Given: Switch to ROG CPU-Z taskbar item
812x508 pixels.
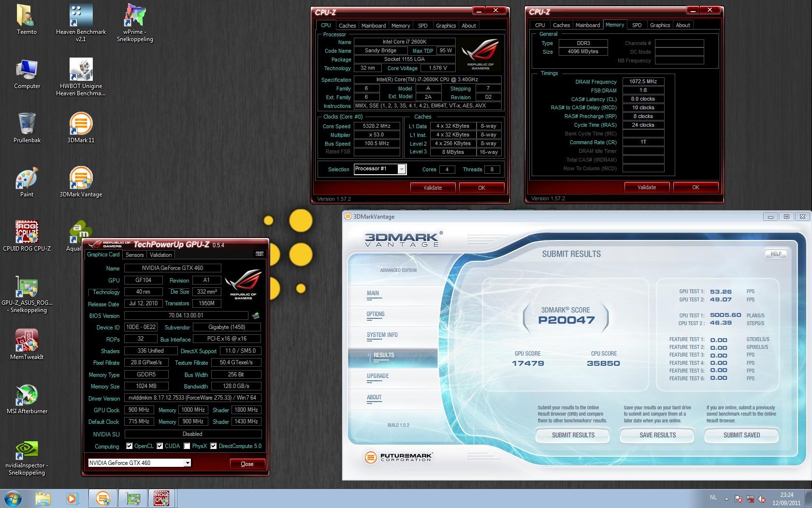Looking at the screenshot, I should [x=162, y=498].
